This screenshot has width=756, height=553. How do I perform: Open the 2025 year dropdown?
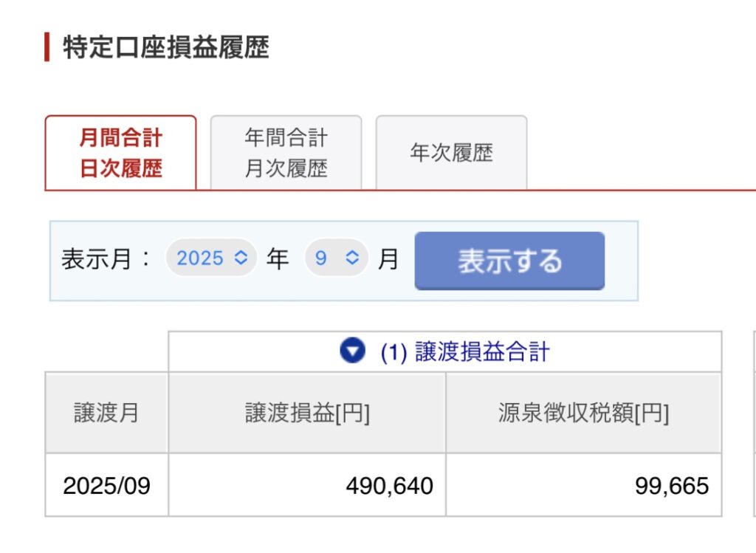coord(211,258)
